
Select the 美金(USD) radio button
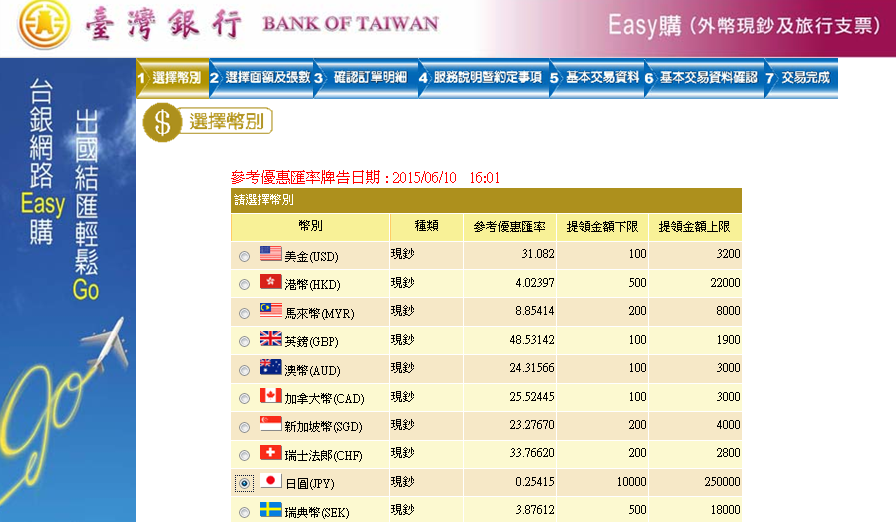(x=245, y=256)
